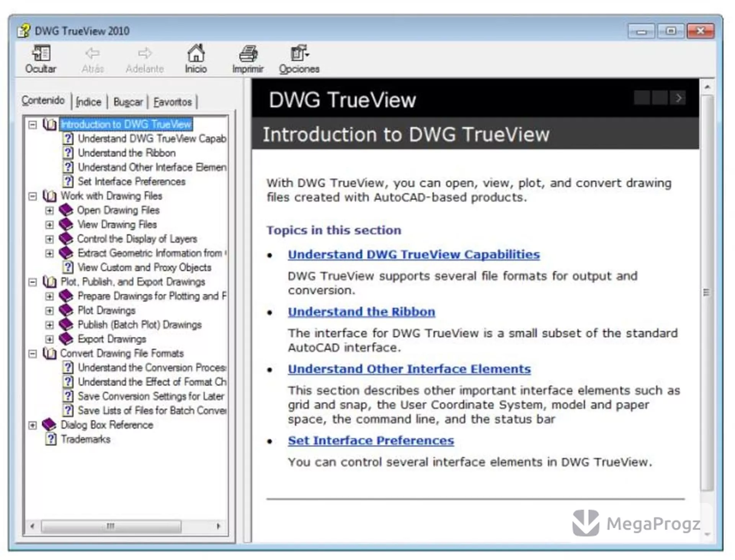Click the open book icon beside Work with Drawing Files
The image size is (735, 560).
pos(49,196)
